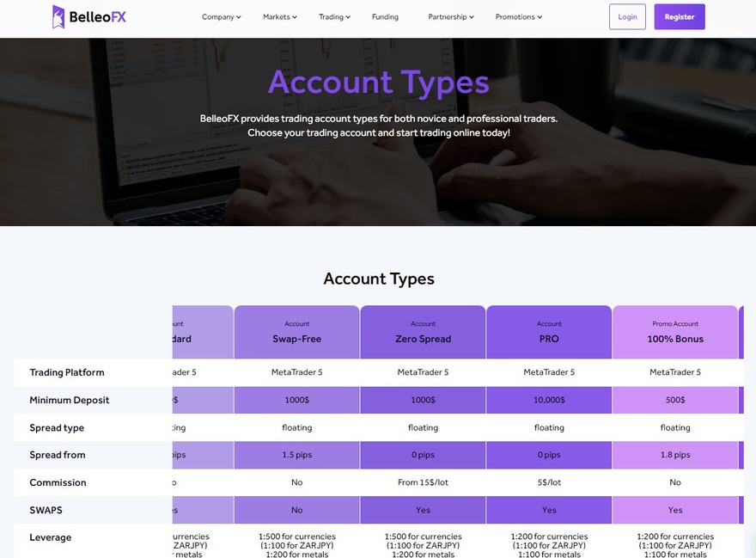Click the 1000$ deposit in Zero Spread column
Image resolution: width=756 pixels, height=558 pixels.
click(x=423, y=400)
